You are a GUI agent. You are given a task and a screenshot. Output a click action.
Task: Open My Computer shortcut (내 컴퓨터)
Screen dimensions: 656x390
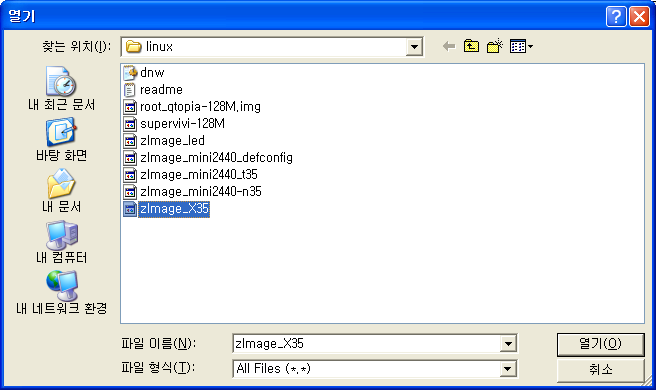[x=62, y=242]
